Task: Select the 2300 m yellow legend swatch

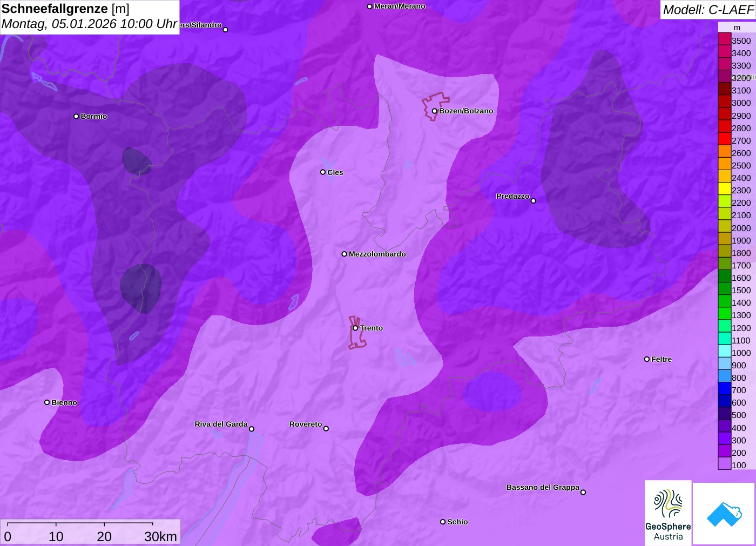Action: (724, 189)
